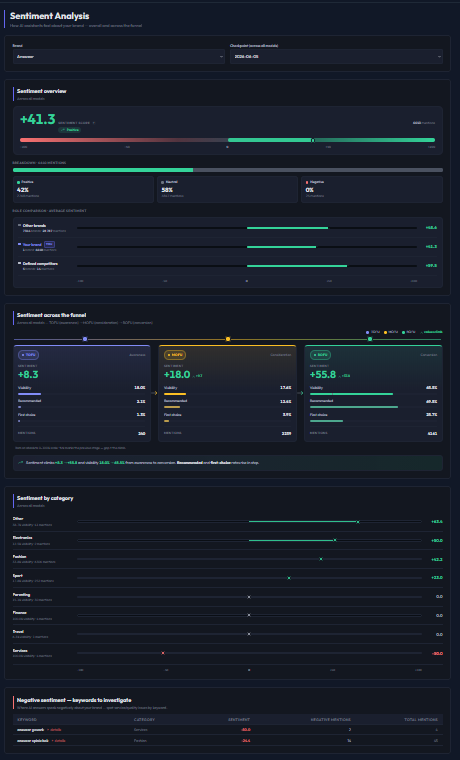The image size is (460, 760).
Task: Click the Finance category row label
Action: coord(19,613)
